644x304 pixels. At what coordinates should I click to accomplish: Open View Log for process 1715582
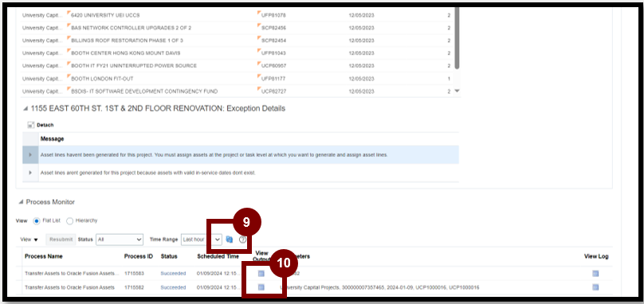(595, 287)
